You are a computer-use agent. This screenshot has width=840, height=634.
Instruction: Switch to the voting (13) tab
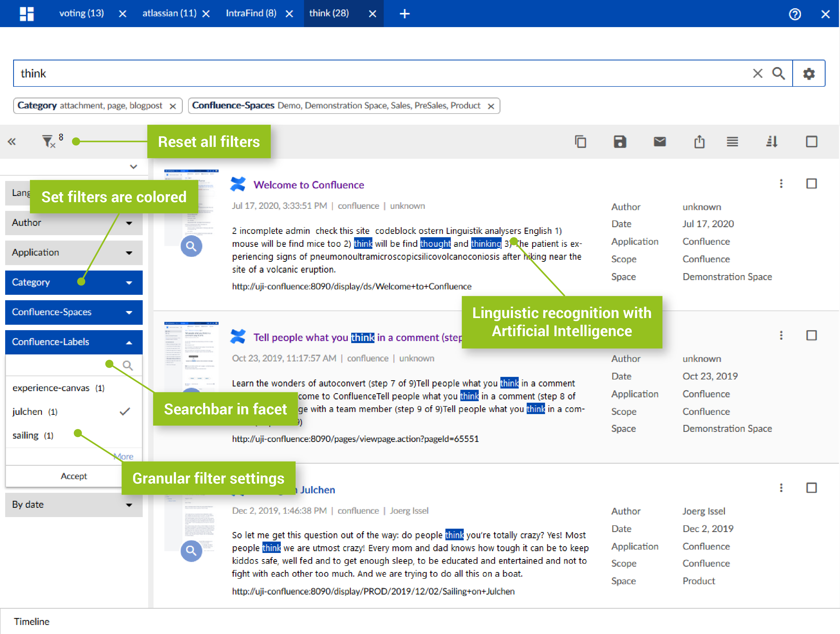[82, 13]
